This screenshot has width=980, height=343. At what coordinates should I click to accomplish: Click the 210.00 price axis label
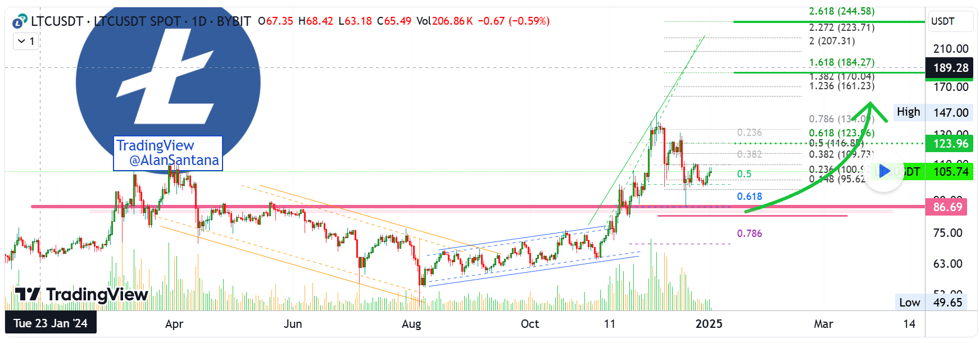click(951, 49)
